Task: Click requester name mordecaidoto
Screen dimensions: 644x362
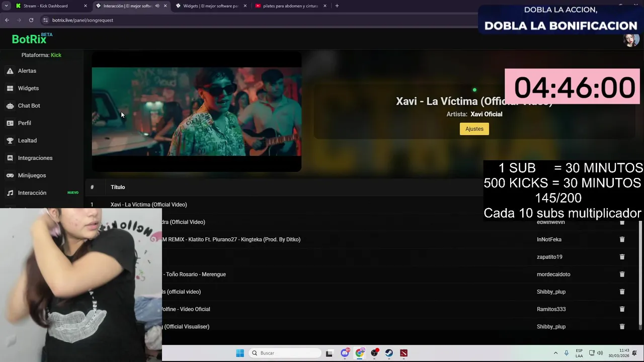Action: 553,275
